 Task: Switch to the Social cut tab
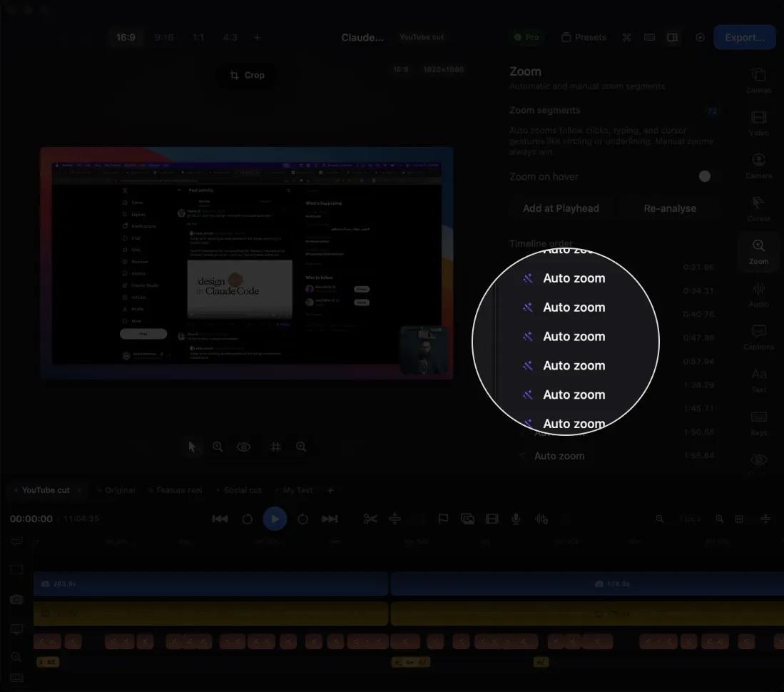243,490
